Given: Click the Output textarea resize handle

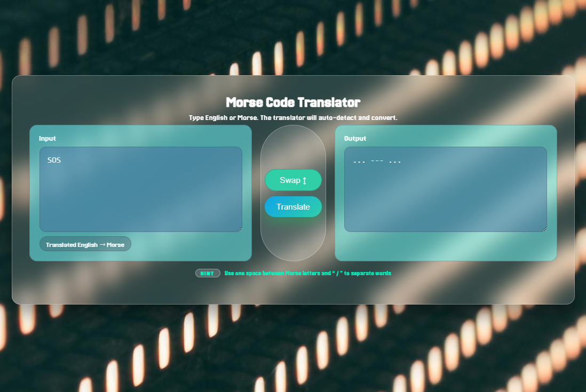Looking at the screenshot, I should [x=544, y=229].
